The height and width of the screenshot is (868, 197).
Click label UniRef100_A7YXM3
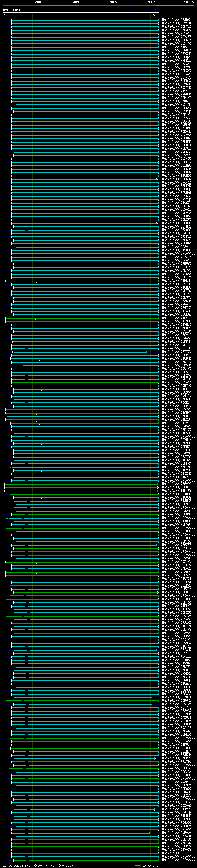(x=177, y=54)
